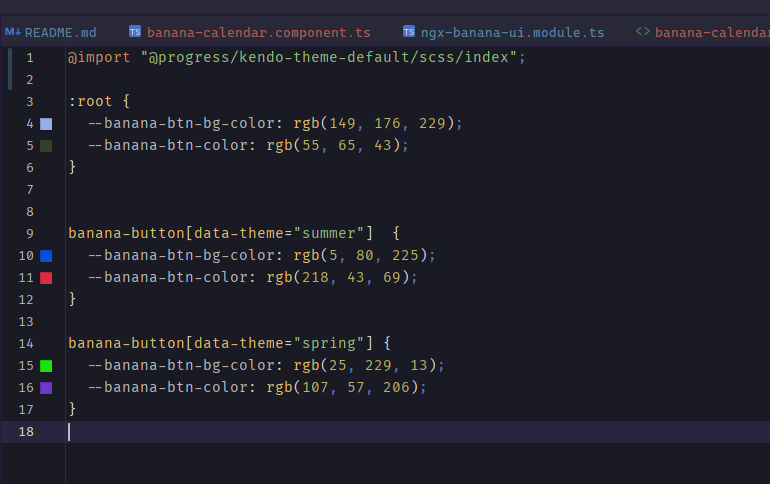Click the TS icon on banana-calendar.component tab
The width and height of the screenshot is (770, 484).
click(135, 32)
